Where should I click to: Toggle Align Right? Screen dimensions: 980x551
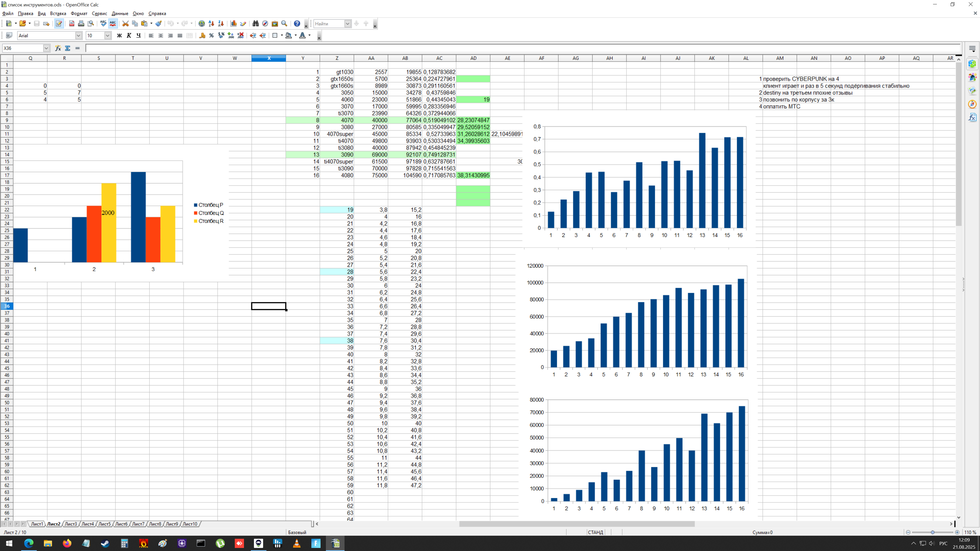(x=170, y=35)
